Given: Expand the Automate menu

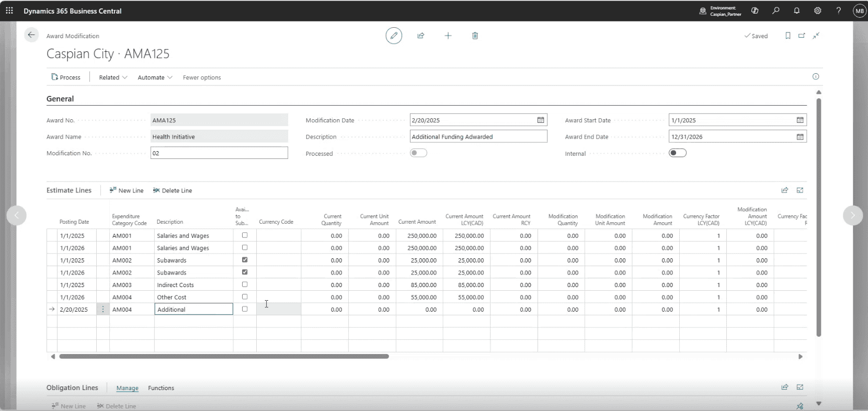Looking at the screenshot, I should pyautogui.click(x=155, y=77).
